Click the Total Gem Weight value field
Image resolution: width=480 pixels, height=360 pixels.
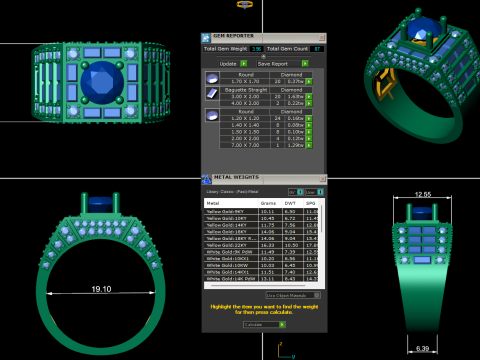click(256, 49)
